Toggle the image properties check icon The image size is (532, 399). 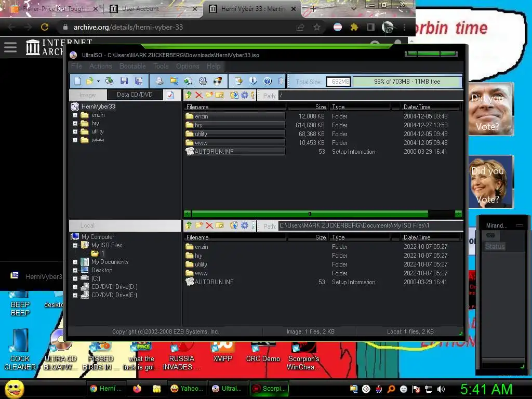(x=170, y=96)
